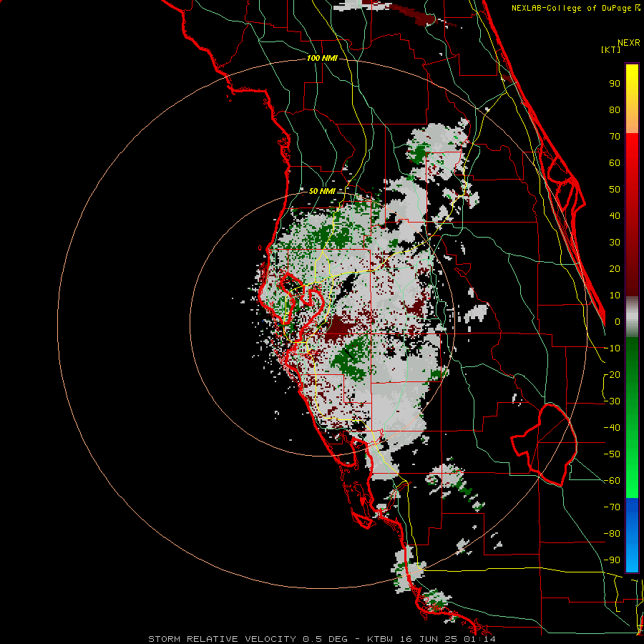The height and width of the screenshot is (644, 644).
Task: Pick the blue band at the color bar bottom
Action: [x=632, y=535]
